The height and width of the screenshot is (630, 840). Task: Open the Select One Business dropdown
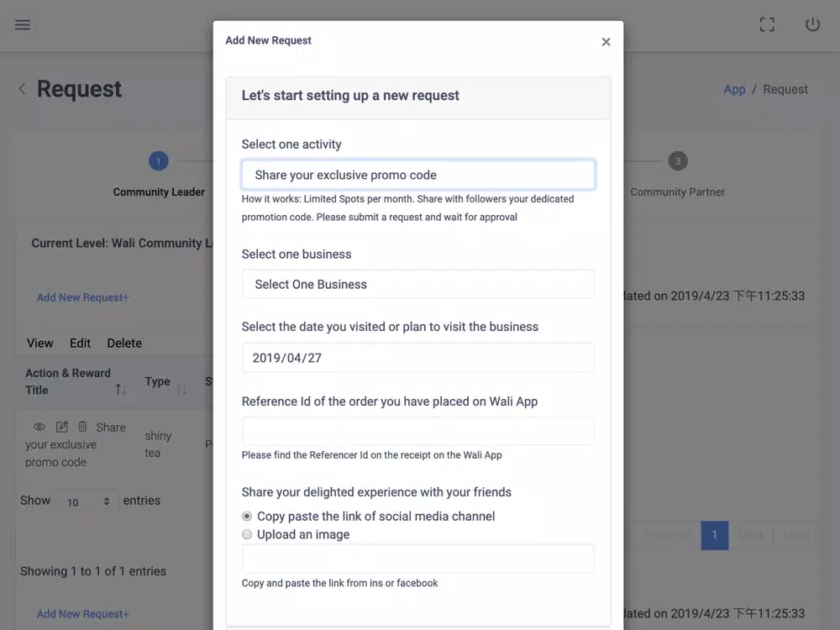tap(417, 284)
